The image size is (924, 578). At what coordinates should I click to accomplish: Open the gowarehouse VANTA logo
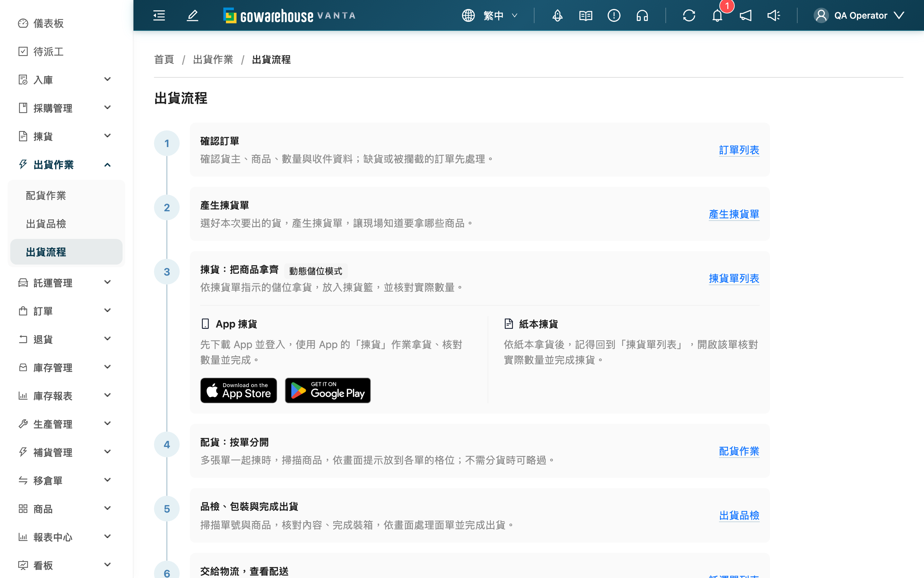click(290, 16)
